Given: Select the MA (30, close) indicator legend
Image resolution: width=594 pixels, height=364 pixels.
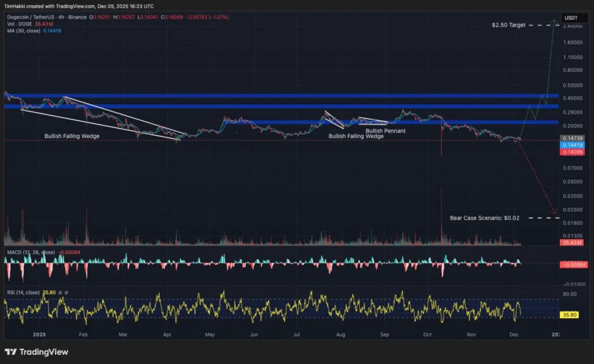Looking at the screenshot, I should 24,31.
